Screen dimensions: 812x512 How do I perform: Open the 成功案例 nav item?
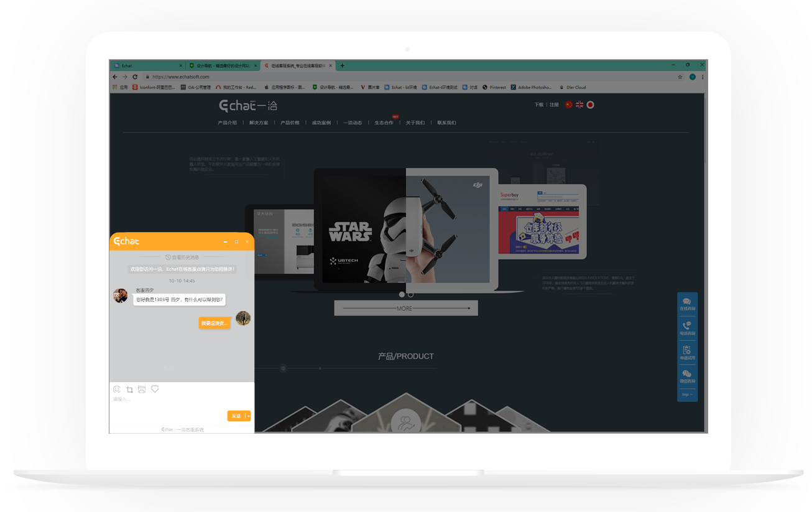coord(321,123)
